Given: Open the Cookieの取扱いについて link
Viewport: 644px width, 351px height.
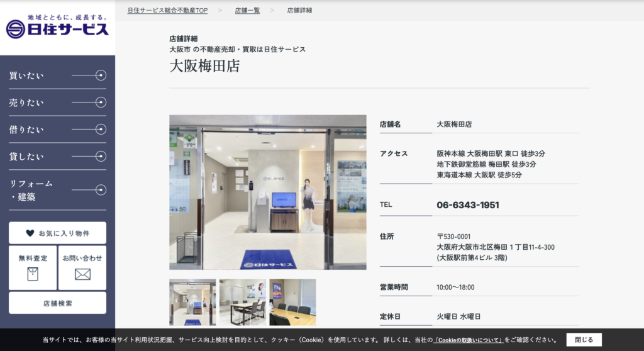Looking at the screenshot, I should coord(469,340).
